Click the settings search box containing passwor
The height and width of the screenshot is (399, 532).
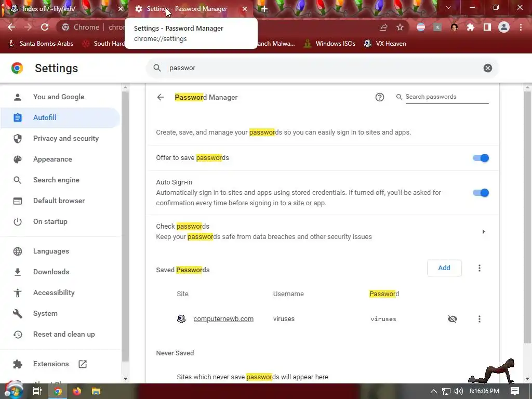[x=322, y=68]
